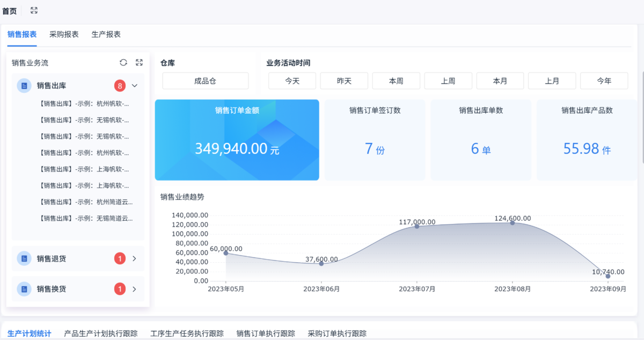Click the 2023年07月 axis label
This screenshot has height=340, width=644.
tap(417, 289)
